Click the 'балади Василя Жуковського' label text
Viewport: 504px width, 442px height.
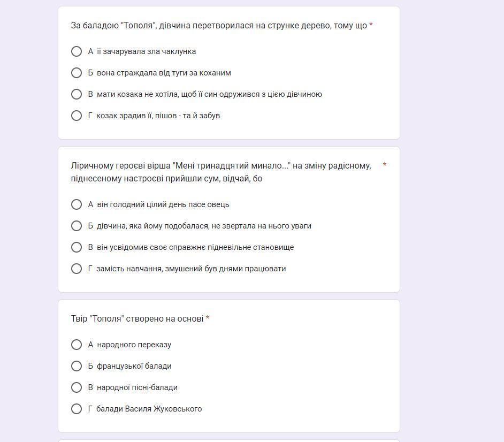pos(149,409)
